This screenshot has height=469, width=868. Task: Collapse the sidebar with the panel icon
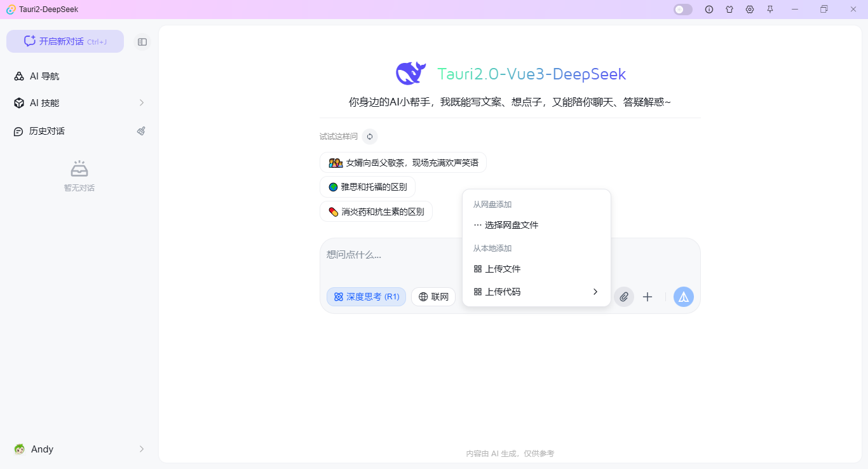pyautogui.click(x=142, y=42)
